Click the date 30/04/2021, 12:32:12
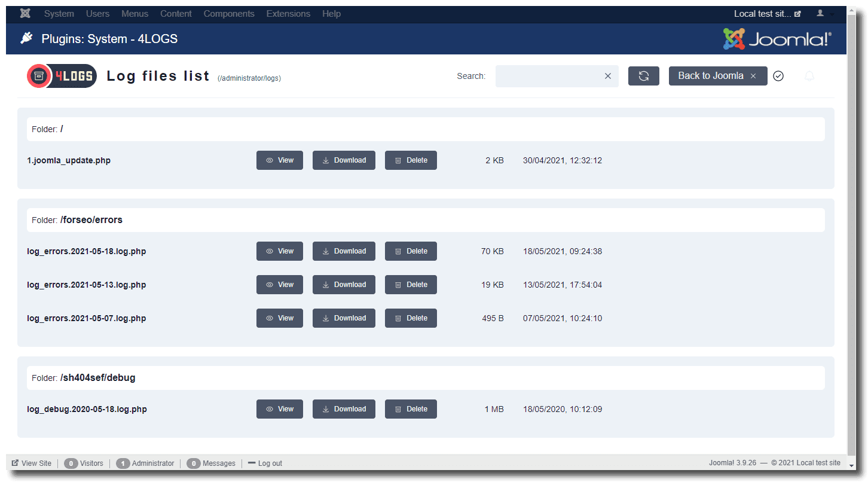 [563, 160]
